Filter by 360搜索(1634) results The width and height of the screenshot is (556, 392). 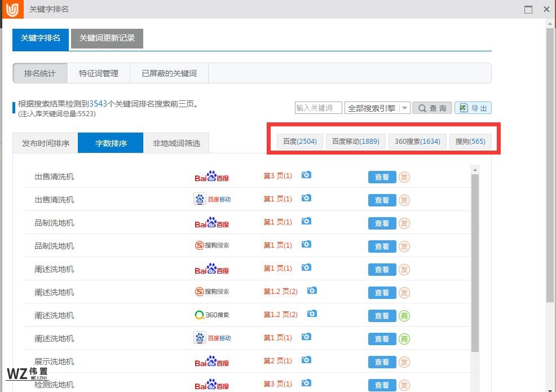click(x=417, y=142)
